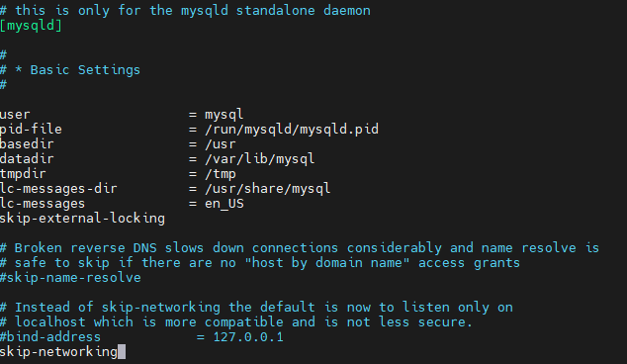Viewport: 627px width, 364px height.
Task: Click the skip-networking text on last line
Action: (58, 352)
